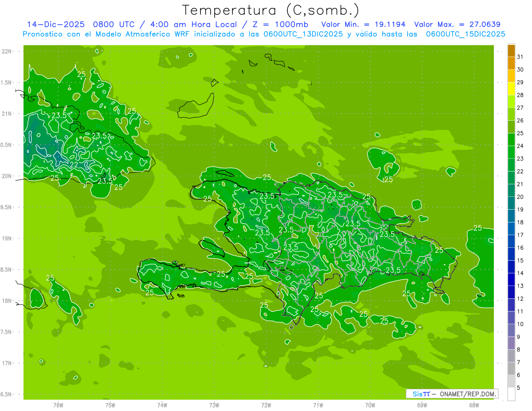Click the '19N' latitude axis label
This screenshot has width=532, height=411.
(7, 239)
